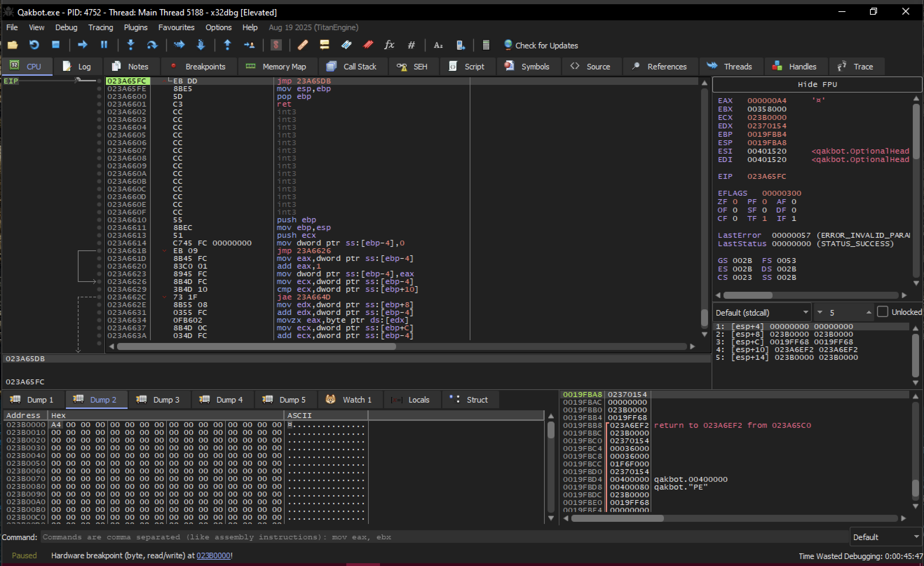Viewport: 924px width, 566px height.
Task: Toggle the Unlocked checkbox
Action: [x=882, y=312]
